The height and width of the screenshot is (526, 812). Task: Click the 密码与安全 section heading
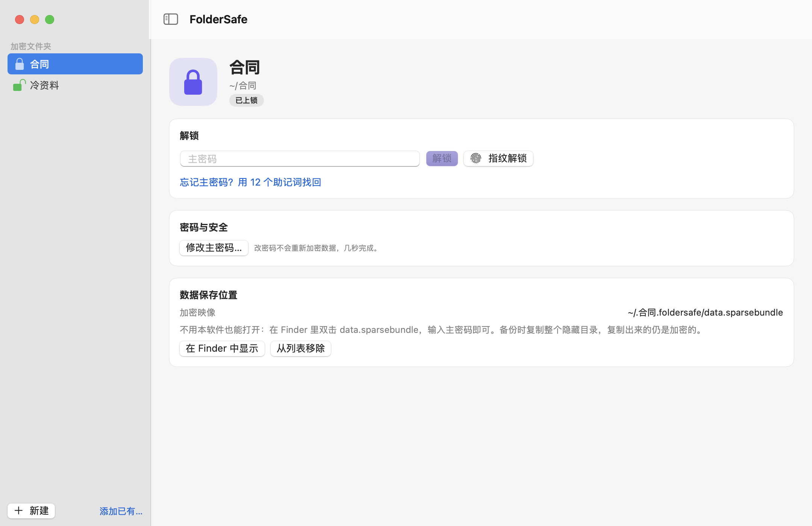click(x=204, y=227)
